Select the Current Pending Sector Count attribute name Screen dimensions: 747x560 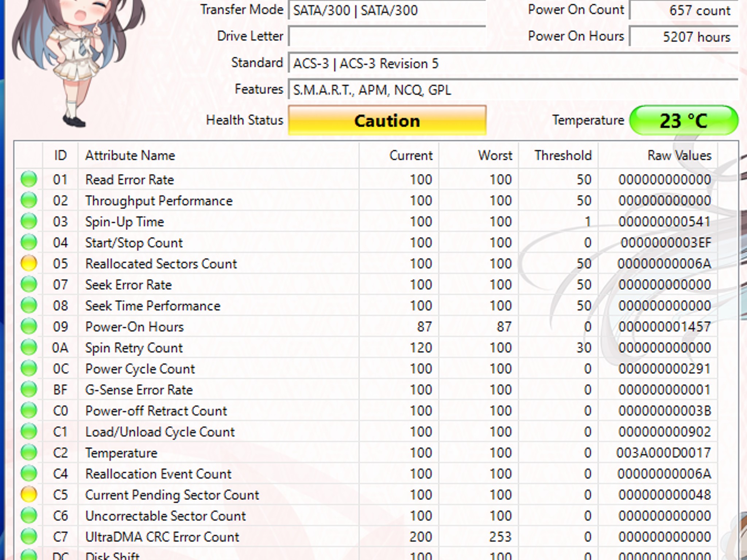coord(172,495)
